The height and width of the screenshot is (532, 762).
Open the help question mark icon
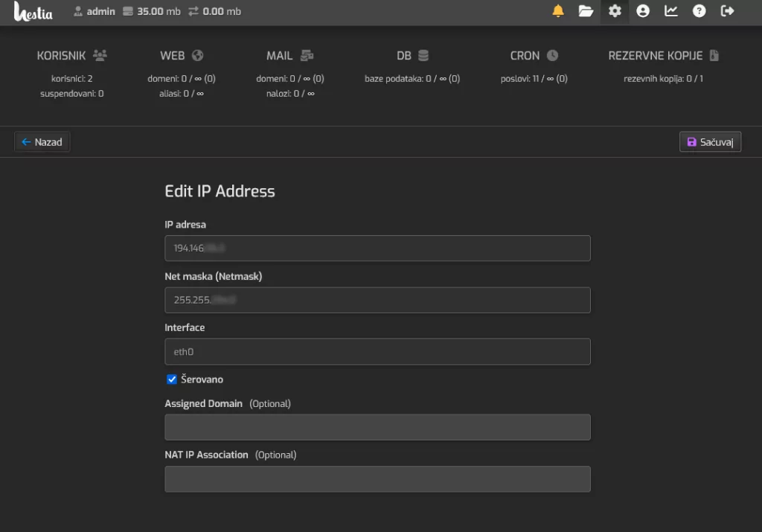pyautogui.click(x=699, y=10)
